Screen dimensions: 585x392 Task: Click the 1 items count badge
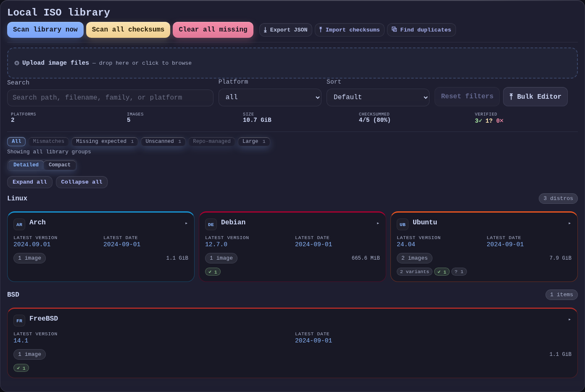(561, 295)
